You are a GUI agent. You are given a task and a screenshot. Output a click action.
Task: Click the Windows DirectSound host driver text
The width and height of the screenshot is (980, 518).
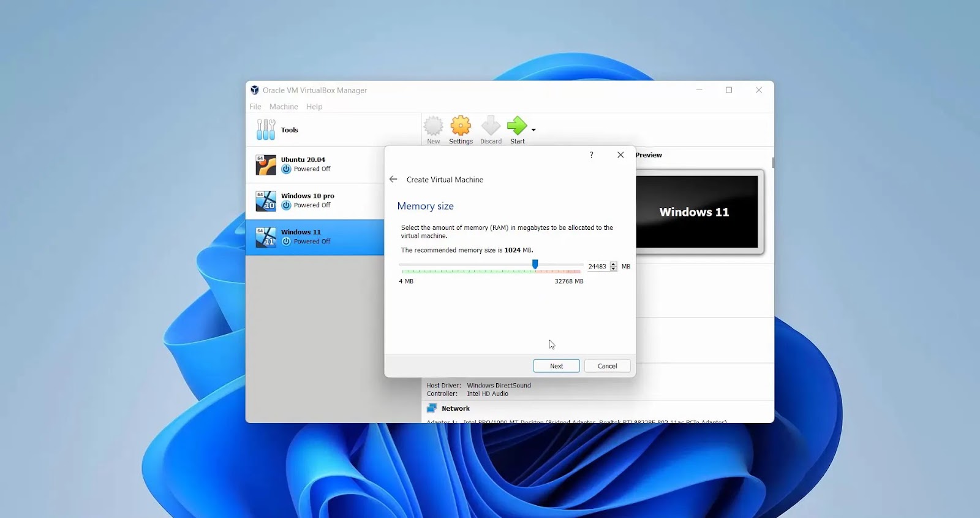click(x=499, y=386)
